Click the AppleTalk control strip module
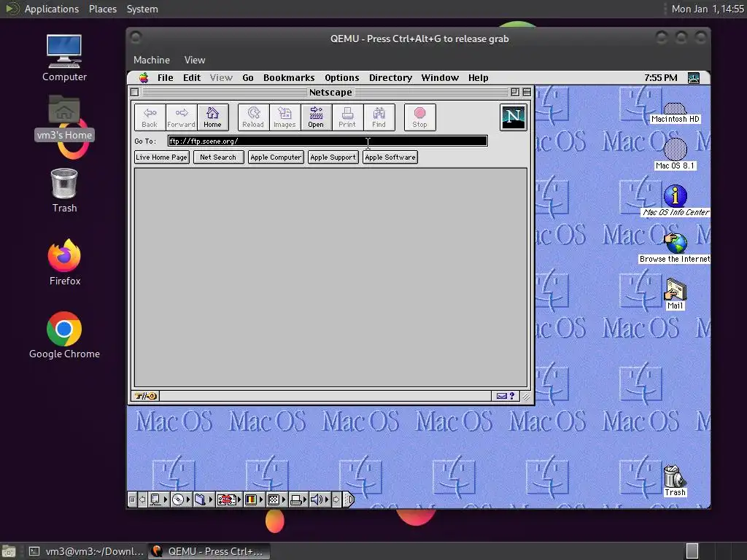Viewport: 747px width, 560px height. pos(158,499)
